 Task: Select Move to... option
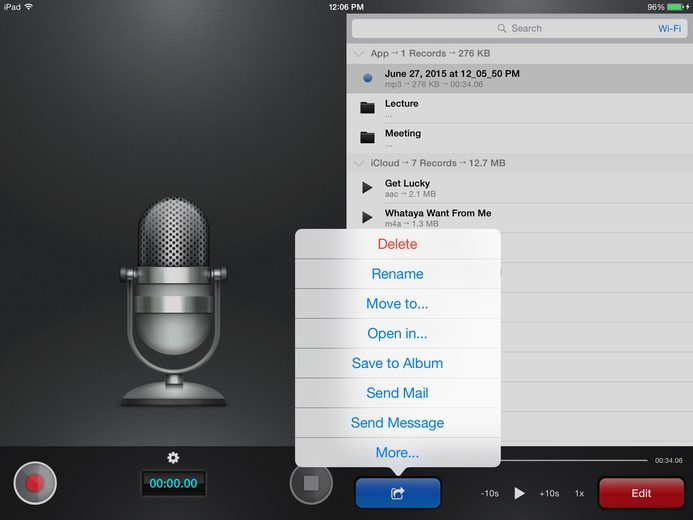(397, 304)
